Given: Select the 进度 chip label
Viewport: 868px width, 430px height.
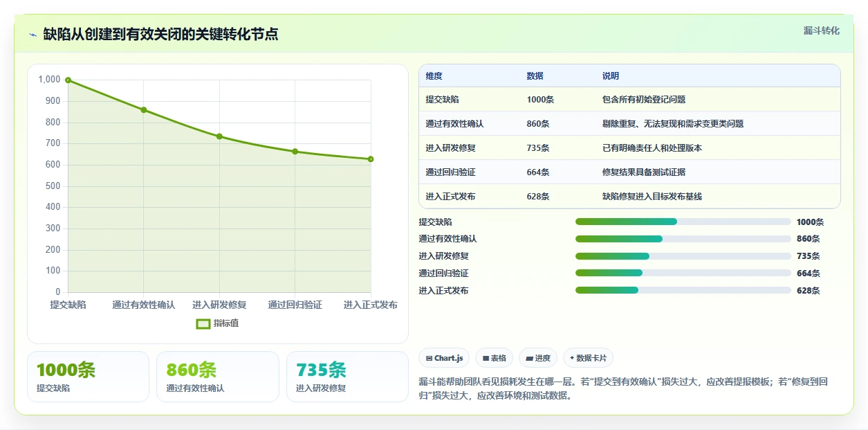Looking at the screenshot, I should point(543,358).
